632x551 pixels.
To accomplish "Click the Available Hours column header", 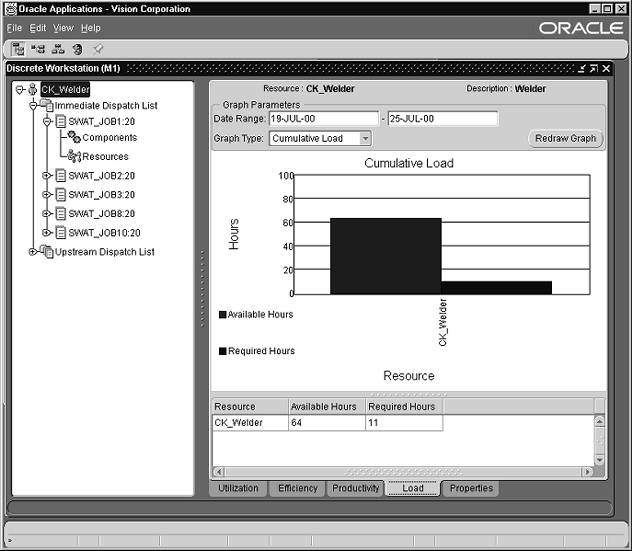I will [x=327, y=407].
